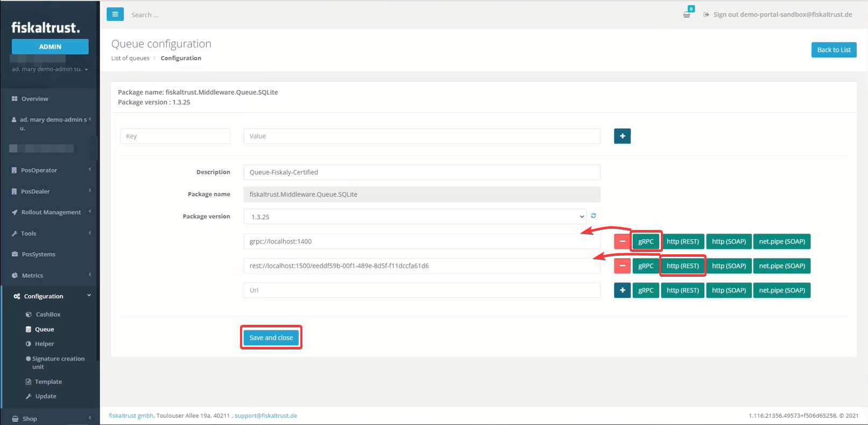This screenshot has width=868, height=425.
Task: Click the Signature creation unit bullet icon
Action: 28,359
